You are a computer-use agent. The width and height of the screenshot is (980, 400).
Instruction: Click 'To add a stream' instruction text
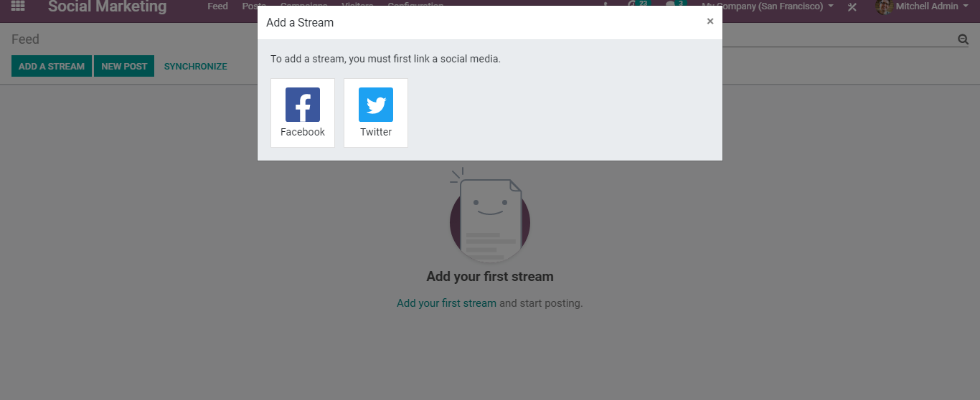click(x=385, y=59)
